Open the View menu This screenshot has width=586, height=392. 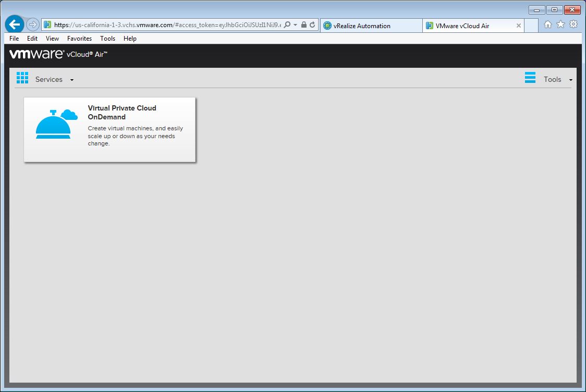[x=52, y=39]
